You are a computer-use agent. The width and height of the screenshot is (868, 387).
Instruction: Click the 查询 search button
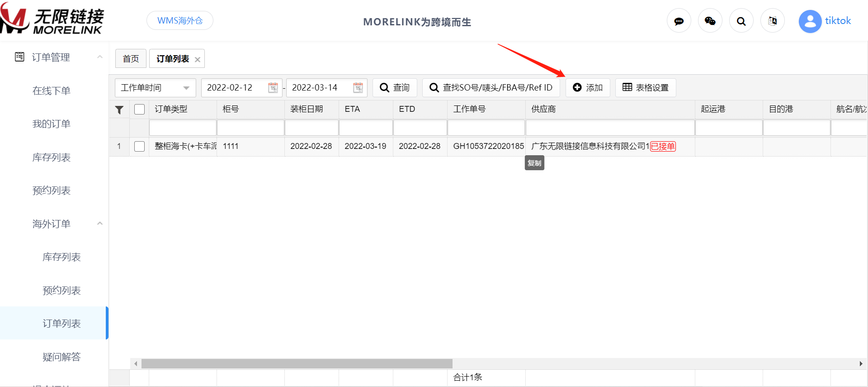click(x=395, y=88)
